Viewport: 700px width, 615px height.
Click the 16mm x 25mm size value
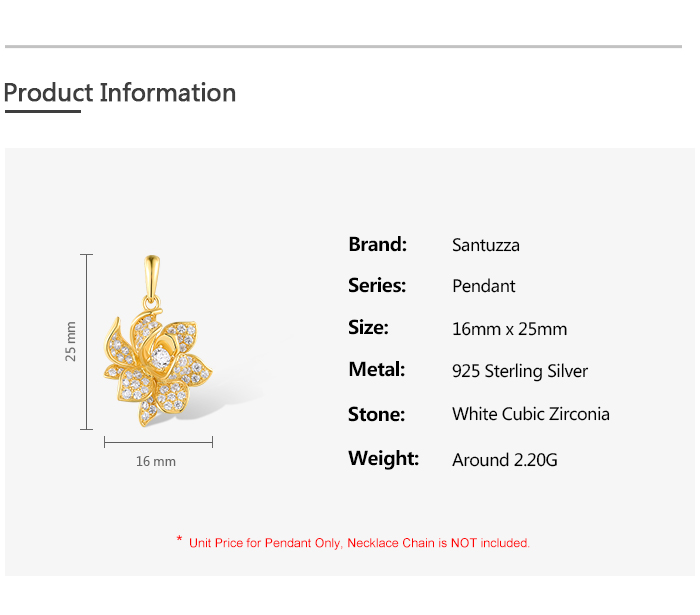click(509, 329)
